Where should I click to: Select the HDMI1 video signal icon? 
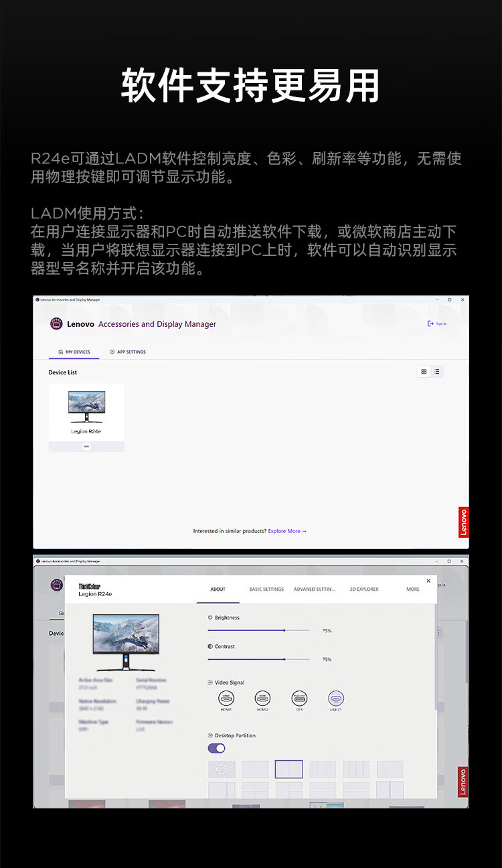click(x=227, y=699)
